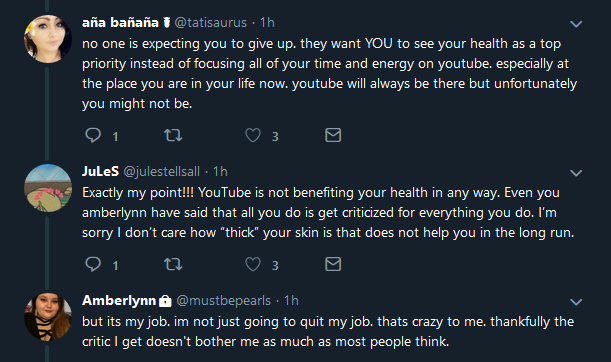611x362 pixels.
Task: Expand the menu chevron on JuLeS's tweet
Action: click(x=576, y=173)
